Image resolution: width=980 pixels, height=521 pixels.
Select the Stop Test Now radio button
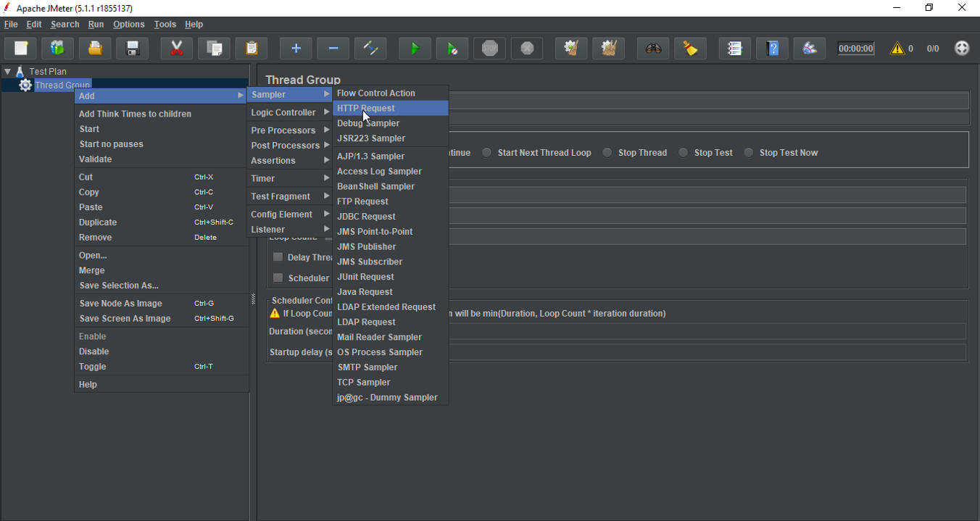point(749,153)
